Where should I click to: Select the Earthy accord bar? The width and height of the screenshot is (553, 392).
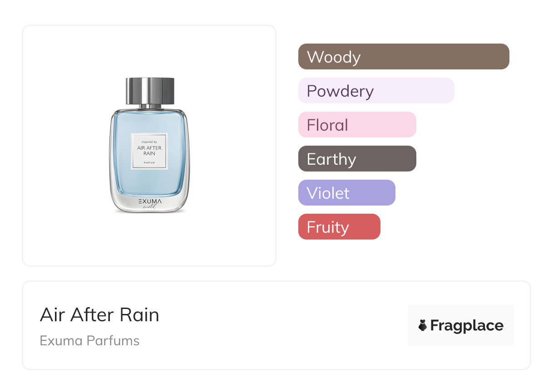tap(357, 159)
